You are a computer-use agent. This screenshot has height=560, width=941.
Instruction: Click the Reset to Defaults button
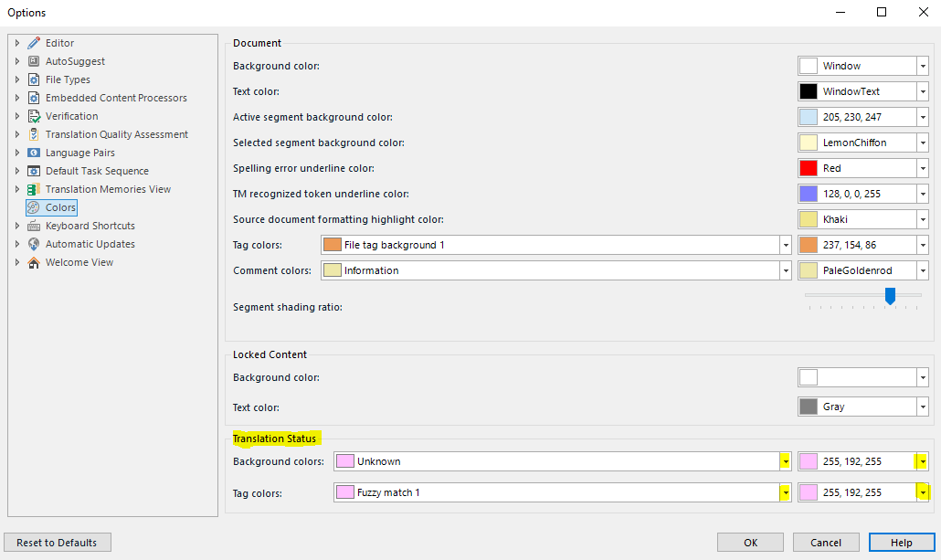point(57,543)
